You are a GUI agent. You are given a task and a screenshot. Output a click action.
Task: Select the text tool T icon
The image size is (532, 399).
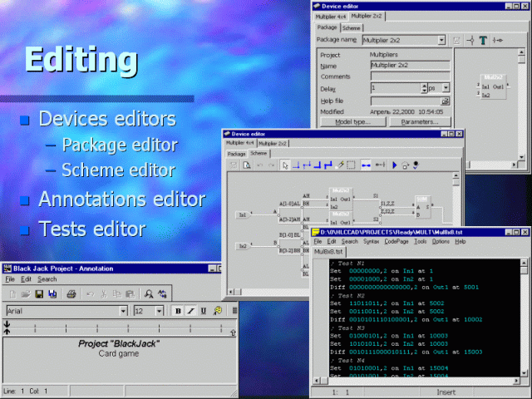click(x=483, y=40)
